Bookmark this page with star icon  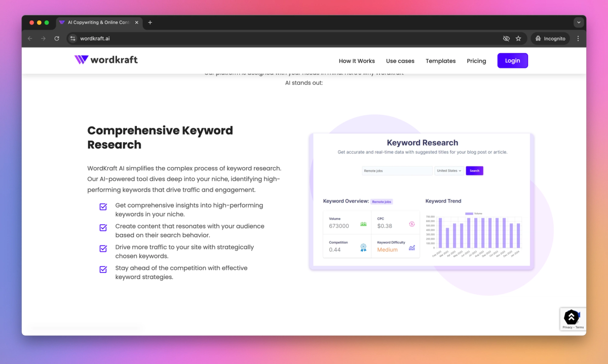pyautogui.click(x=518, y=38)
